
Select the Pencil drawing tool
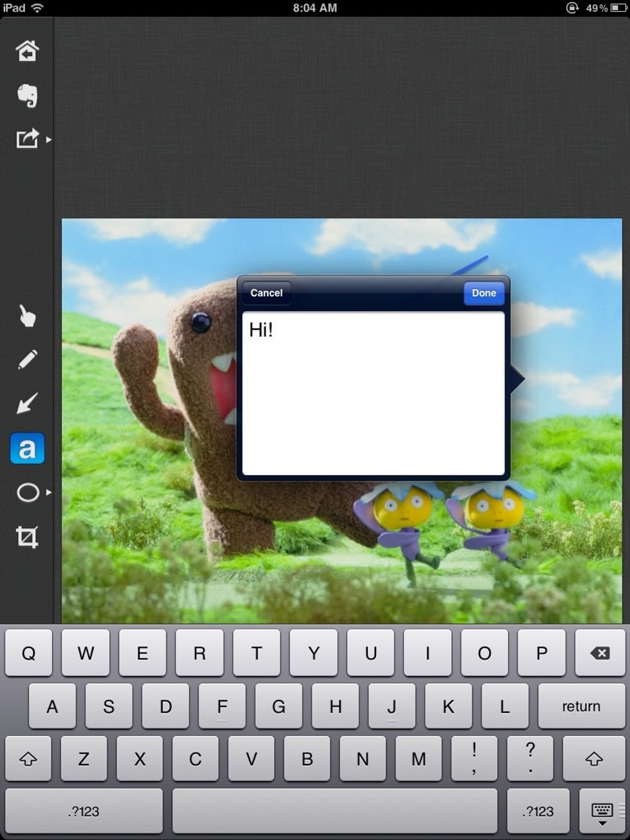point(27,358)
